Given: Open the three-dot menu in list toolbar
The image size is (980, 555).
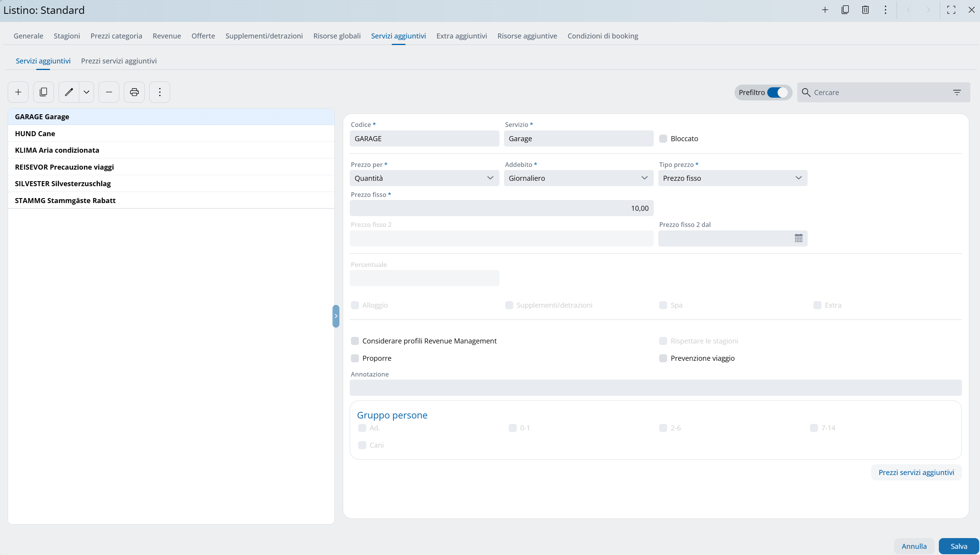Looking at the screenshot, I should pos(160,92).
